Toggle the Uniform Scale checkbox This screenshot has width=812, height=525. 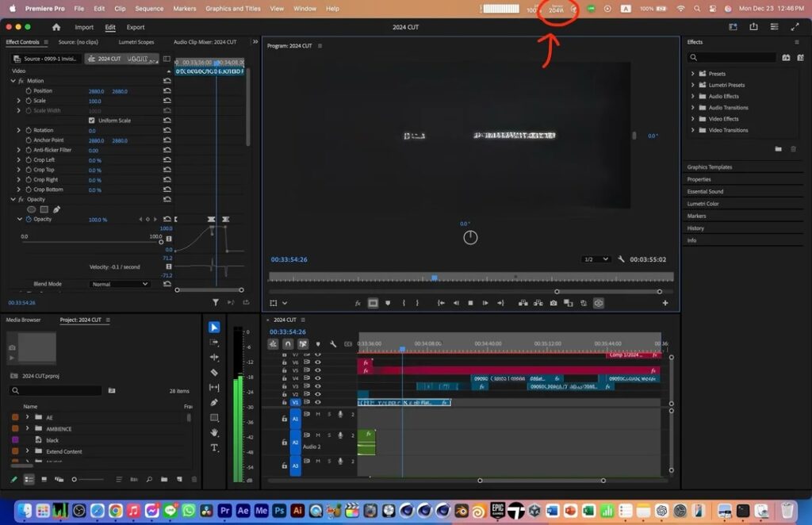(92, 120)
